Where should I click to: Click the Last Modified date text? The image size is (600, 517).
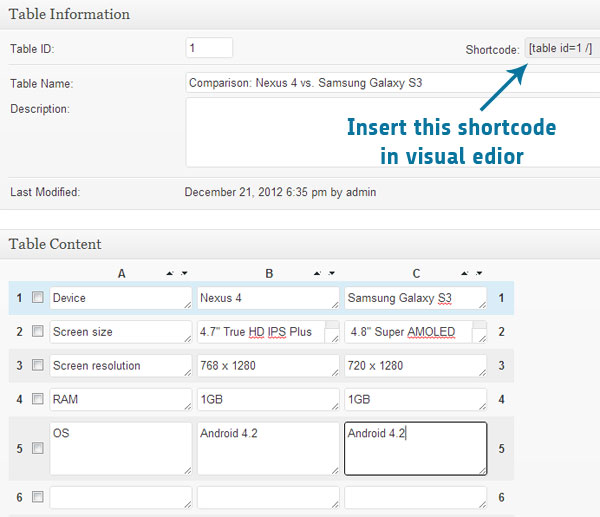[x=280, y=192]
